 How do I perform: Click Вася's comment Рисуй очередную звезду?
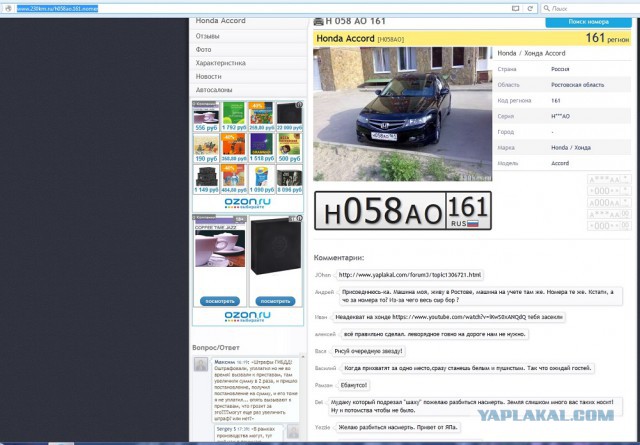click(x=368, y=351)
